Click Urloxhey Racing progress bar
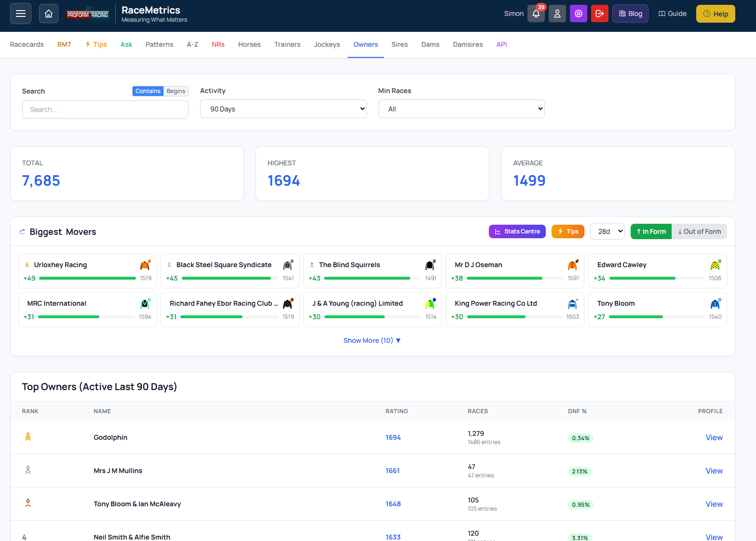 [87, 278]
